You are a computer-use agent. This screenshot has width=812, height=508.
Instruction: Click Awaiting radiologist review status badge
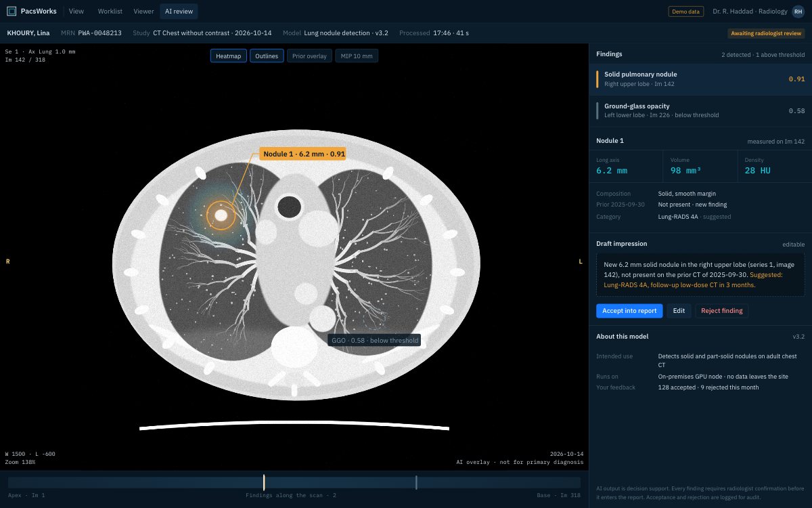coord(766,33)
